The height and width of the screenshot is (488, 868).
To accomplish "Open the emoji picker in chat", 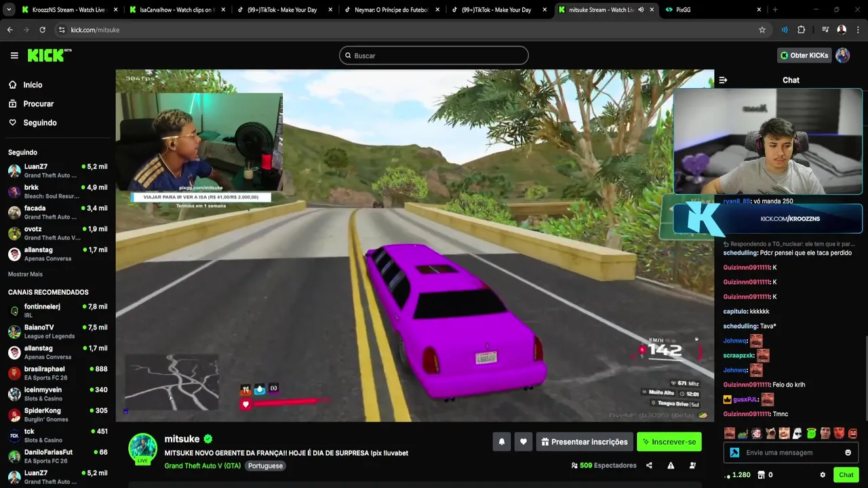I will point(848,453).
